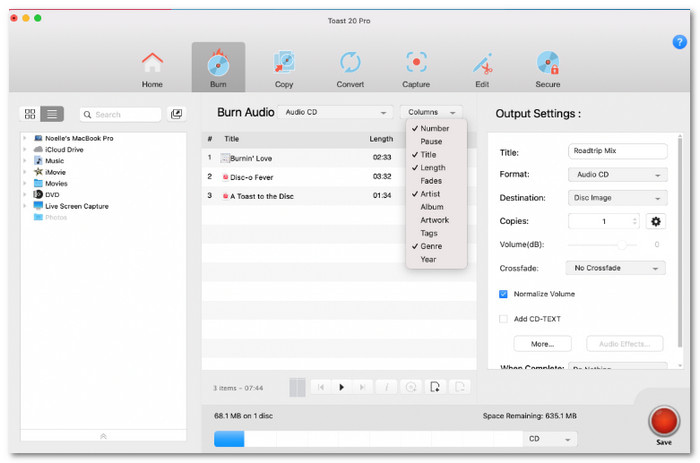
Task: Toggle the Normalize Volume checkbox
Action: tap(503, 294)
